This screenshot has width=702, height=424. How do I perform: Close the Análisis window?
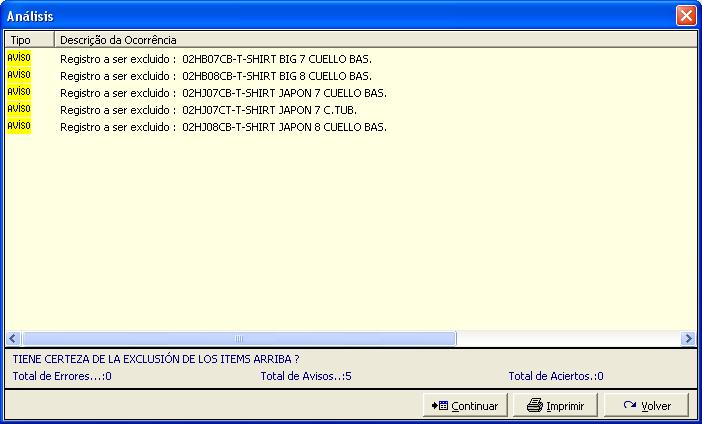point(685,16)
